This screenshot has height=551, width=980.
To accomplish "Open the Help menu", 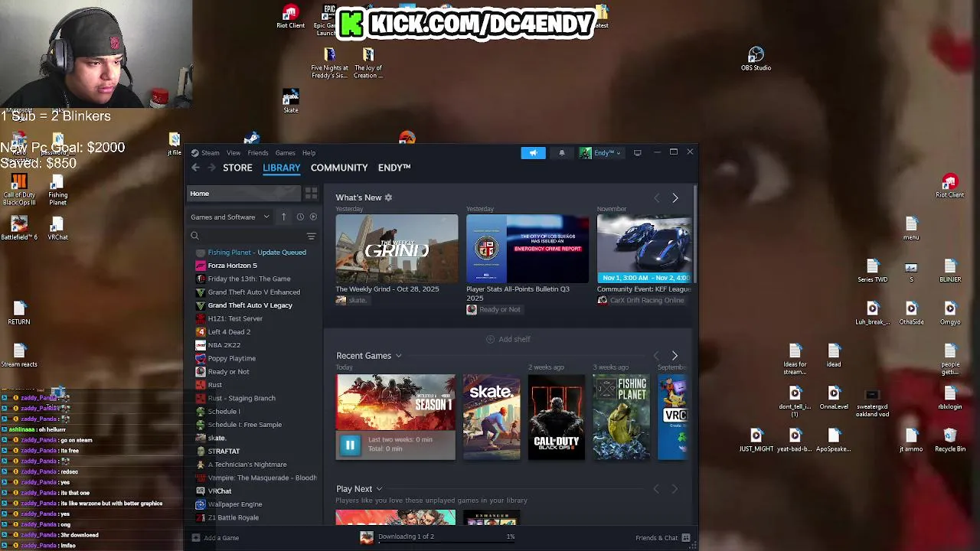I will click(x=309, y=153).
